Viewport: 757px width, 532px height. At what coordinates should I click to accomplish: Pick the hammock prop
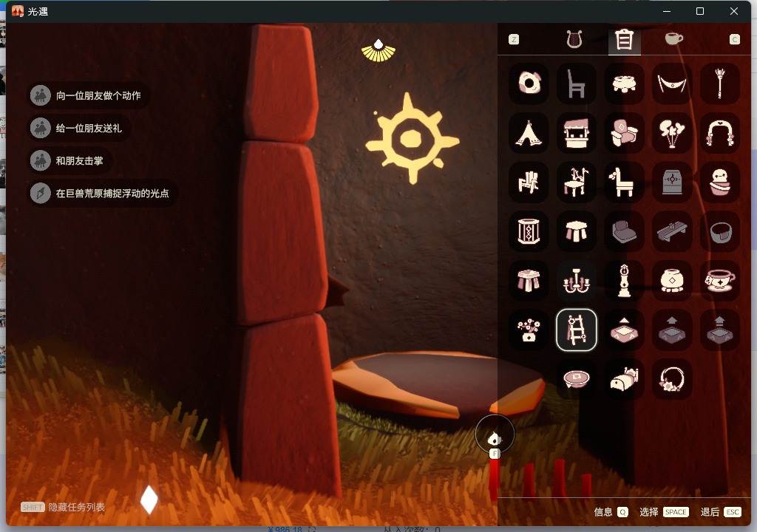click(672, 83)
